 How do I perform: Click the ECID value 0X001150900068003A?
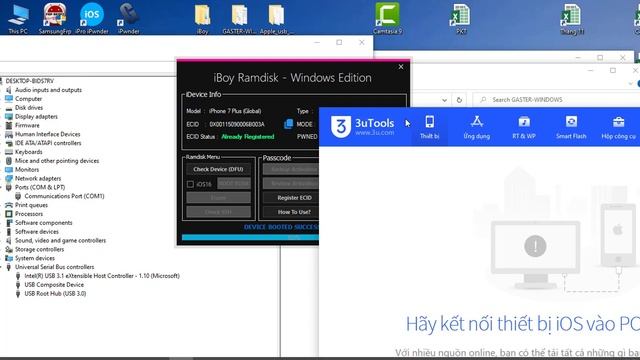point(237,124)
